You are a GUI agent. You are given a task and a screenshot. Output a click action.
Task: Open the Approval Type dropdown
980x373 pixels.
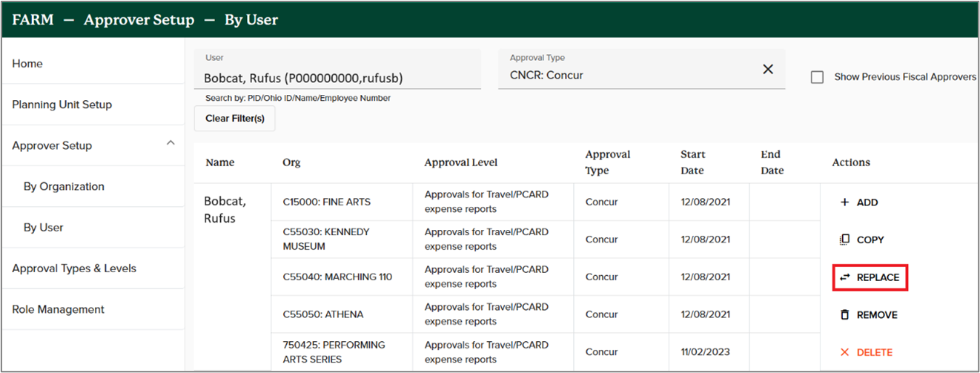[630, 75]
